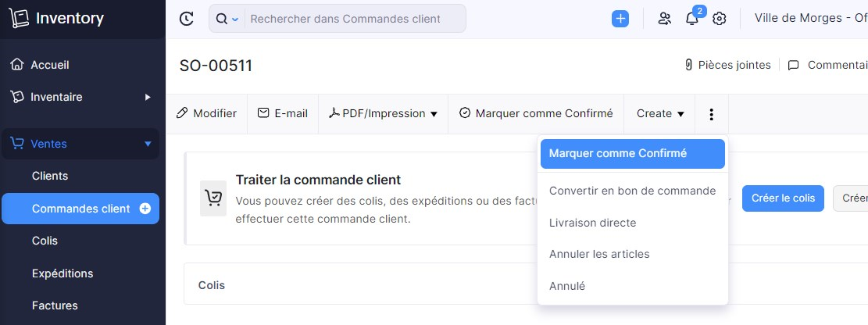Select Annuler les articles option
This screenshot has height=325, width=868.
point(632,254)
